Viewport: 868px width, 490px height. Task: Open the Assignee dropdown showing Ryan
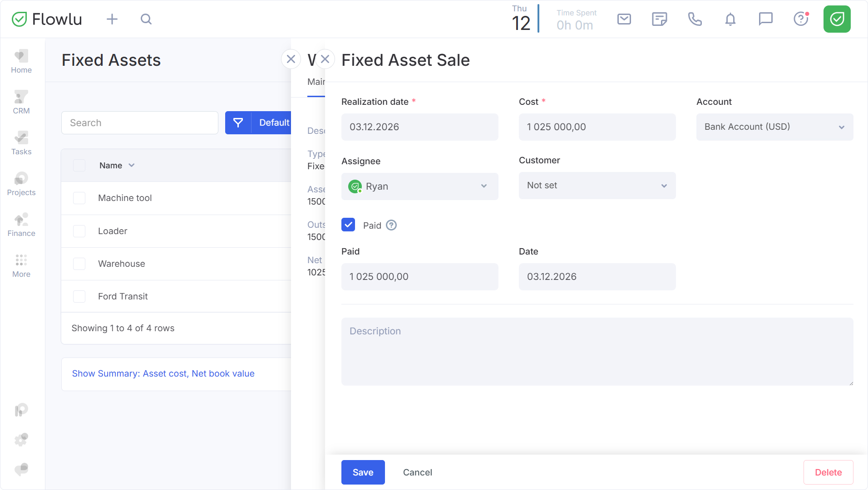coord(419,186)
